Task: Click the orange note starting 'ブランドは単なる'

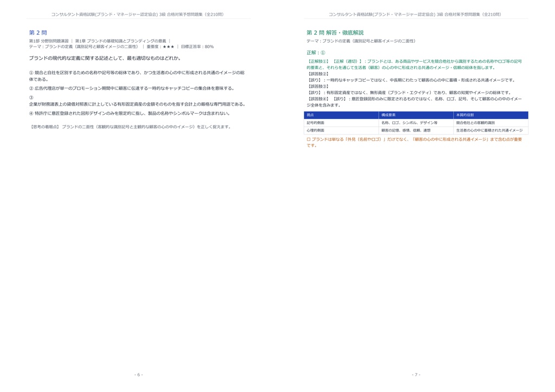Action: (x=414, y=142)
